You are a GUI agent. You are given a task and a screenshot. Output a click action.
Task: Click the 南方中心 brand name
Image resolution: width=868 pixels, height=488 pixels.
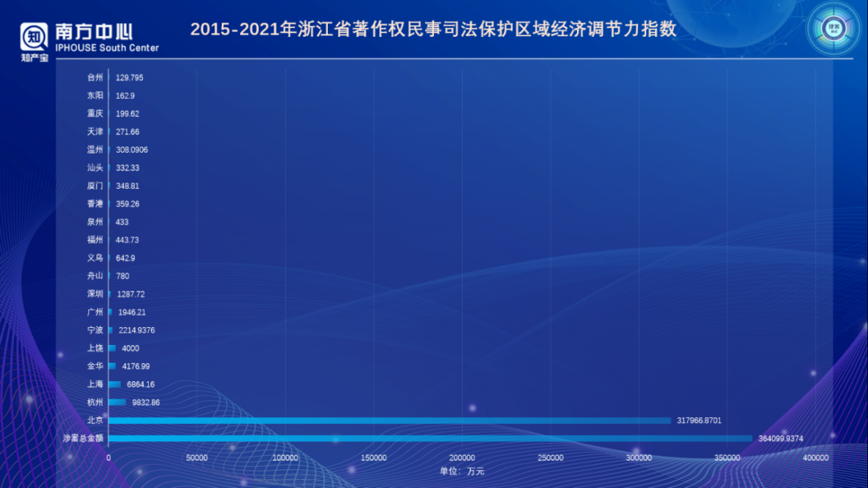93,32
